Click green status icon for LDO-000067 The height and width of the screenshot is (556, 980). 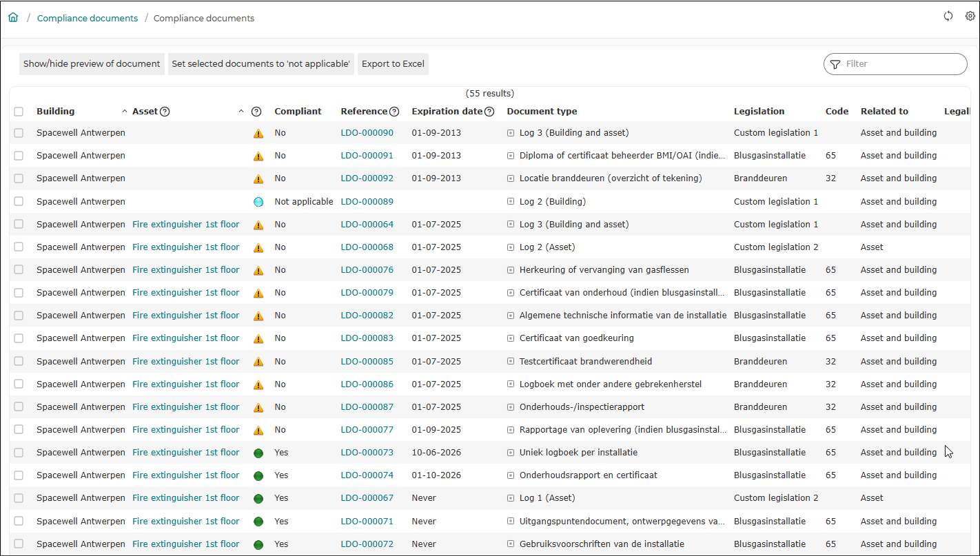coord(258,498)
